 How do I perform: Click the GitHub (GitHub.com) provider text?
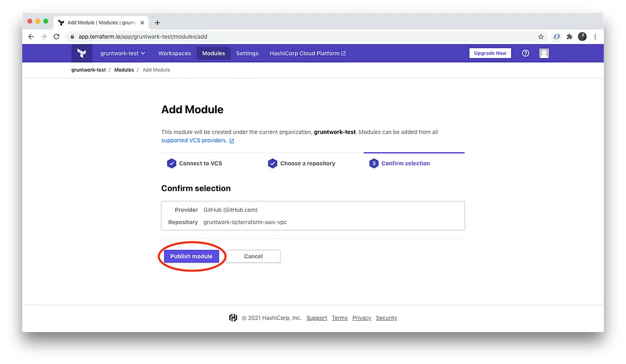pos(230,210)
